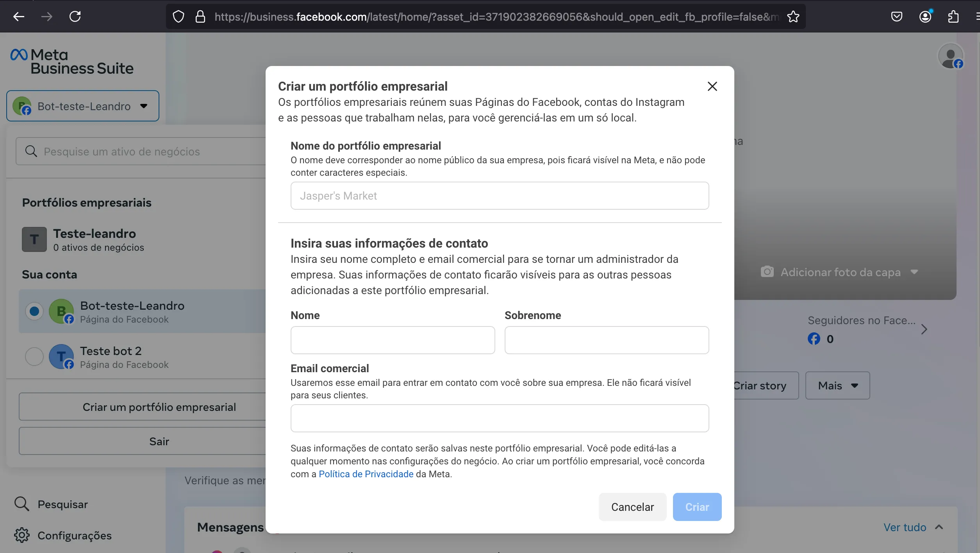The image size is (980, 553).
Task: Click Pesquise um ativo de negócios search box
Action: [x=141, y=151]
